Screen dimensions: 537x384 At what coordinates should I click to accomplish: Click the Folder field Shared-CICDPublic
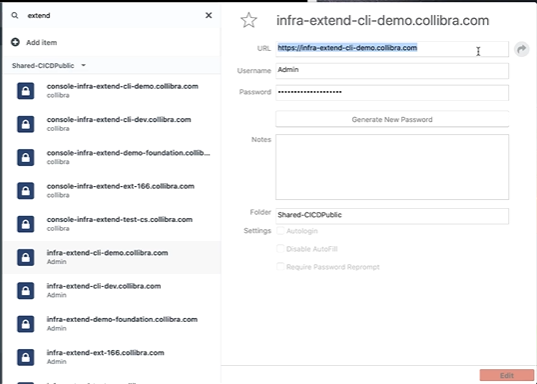pos(392,216)
